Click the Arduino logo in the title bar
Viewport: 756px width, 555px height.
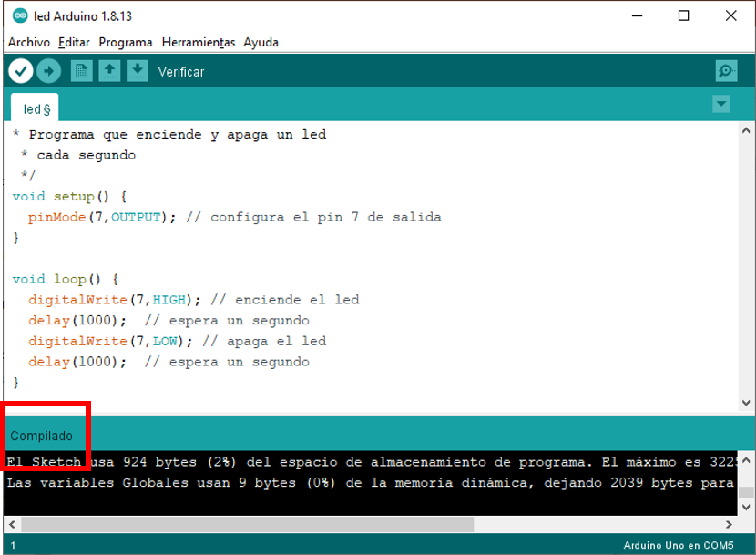20,15
